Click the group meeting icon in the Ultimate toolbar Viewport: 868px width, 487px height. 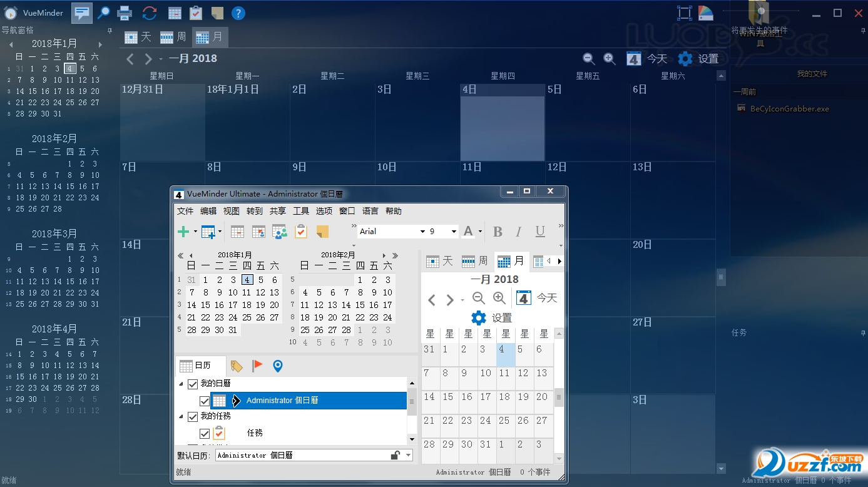pos(280,232)
